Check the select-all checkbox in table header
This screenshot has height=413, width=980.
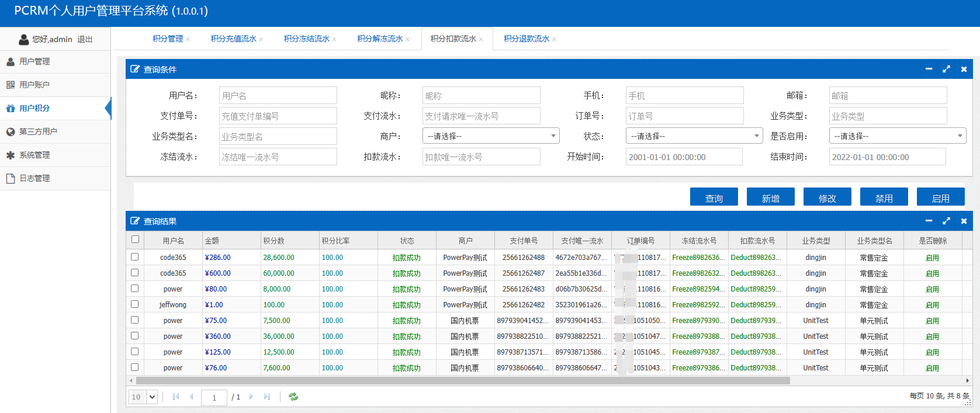coord(135,240)
